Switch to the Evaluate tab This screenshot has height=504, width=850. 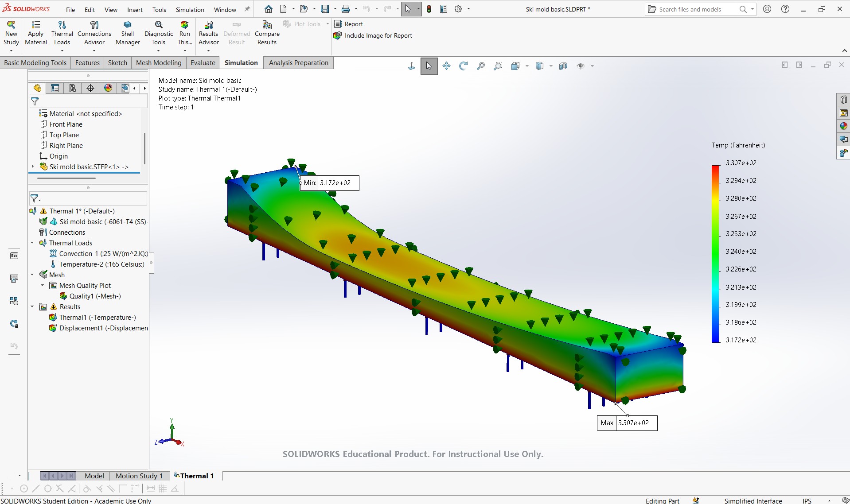(203, 63)
